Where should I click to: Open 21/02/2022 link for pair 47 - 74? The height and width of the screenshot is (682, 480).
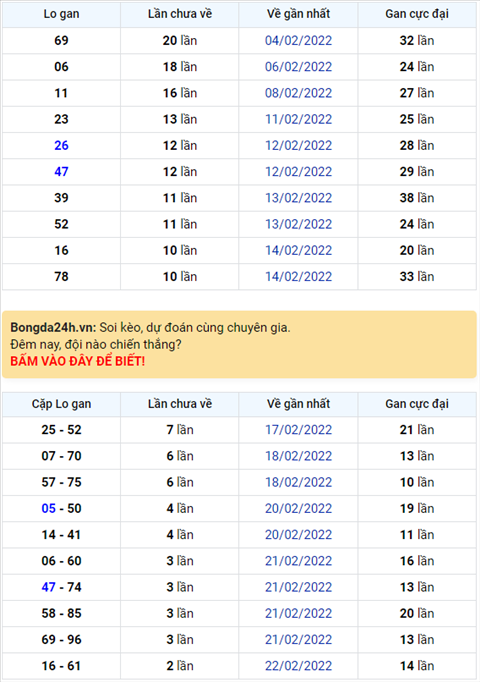point(298,587)
